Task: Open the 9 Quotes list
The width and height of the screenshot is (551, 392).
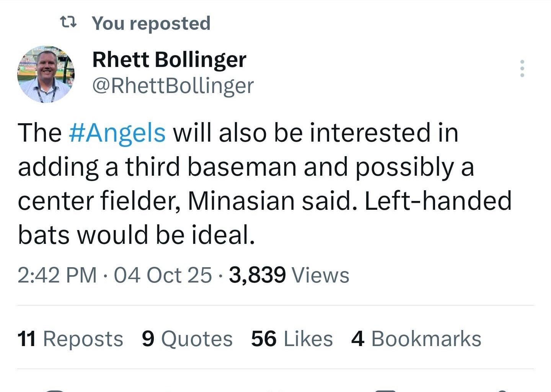Action: [187, 338]
